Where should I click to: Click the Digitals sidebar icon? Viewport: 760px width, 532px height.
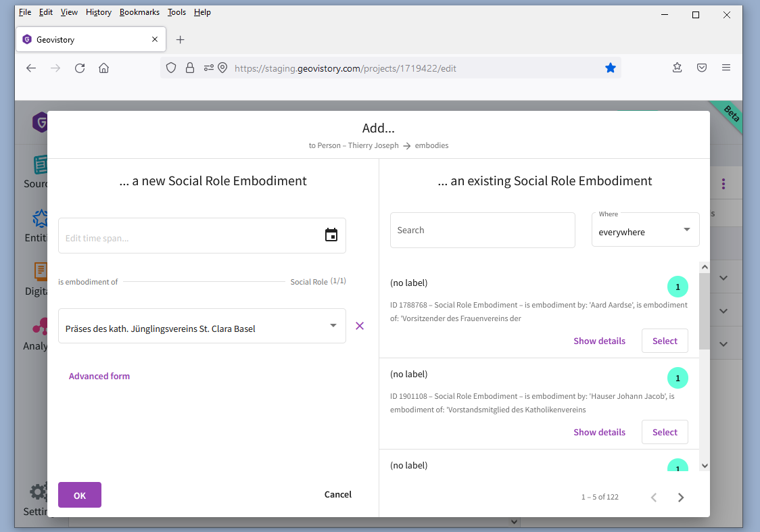[x=40, y=271]
